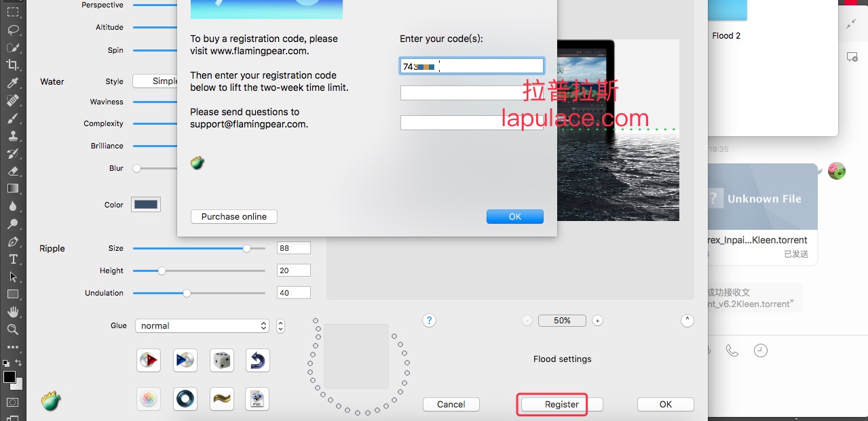Click the phone call icon in chat window

pyautogui.click(x=732, y=350)
